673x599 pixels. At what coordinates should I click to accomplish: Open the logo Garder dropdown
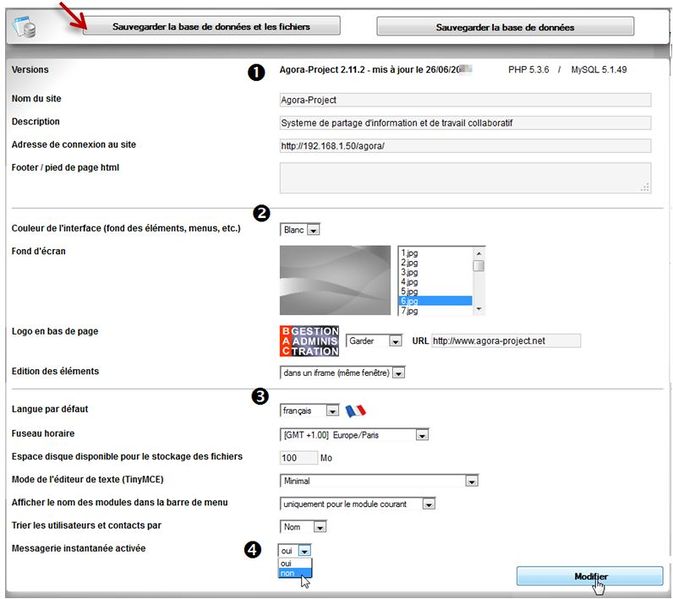374,341
